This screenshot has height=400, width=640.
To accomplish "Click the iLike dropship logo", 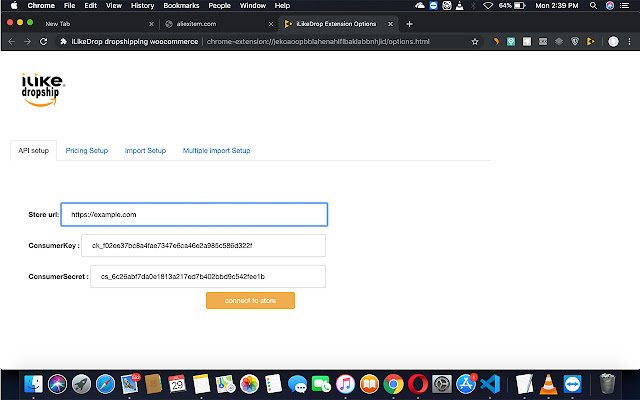I will (42, 89).
